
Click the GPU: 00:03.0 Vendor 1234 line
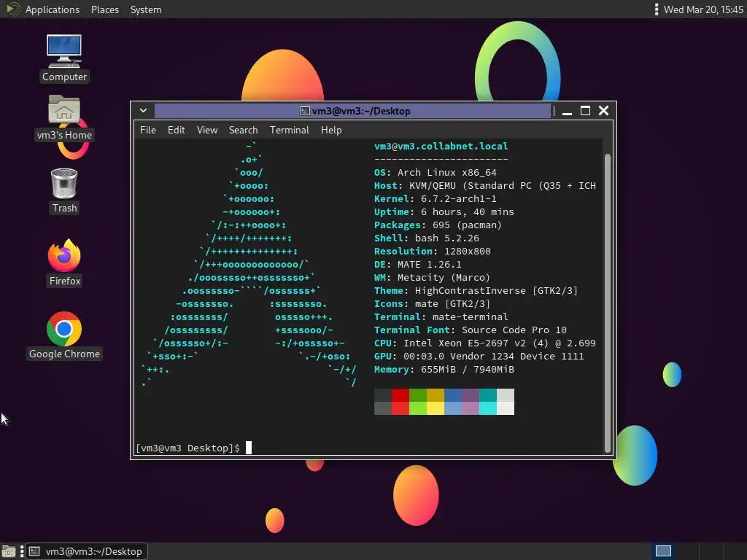click(x=479, y=356)
